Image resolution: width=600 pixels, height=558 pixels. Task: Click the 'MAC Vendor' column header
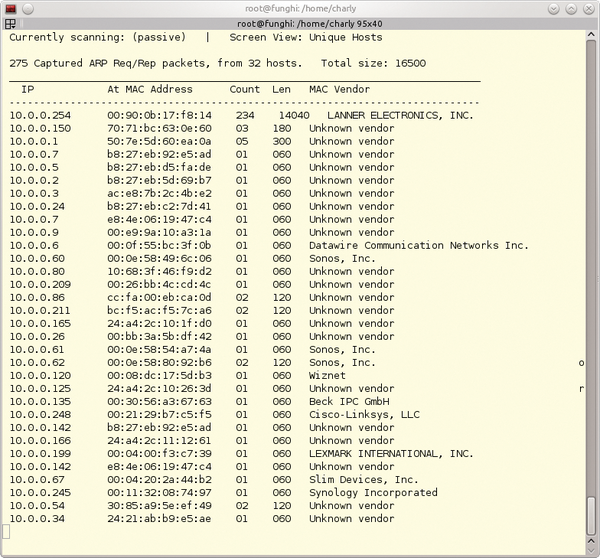coord(339,89)
